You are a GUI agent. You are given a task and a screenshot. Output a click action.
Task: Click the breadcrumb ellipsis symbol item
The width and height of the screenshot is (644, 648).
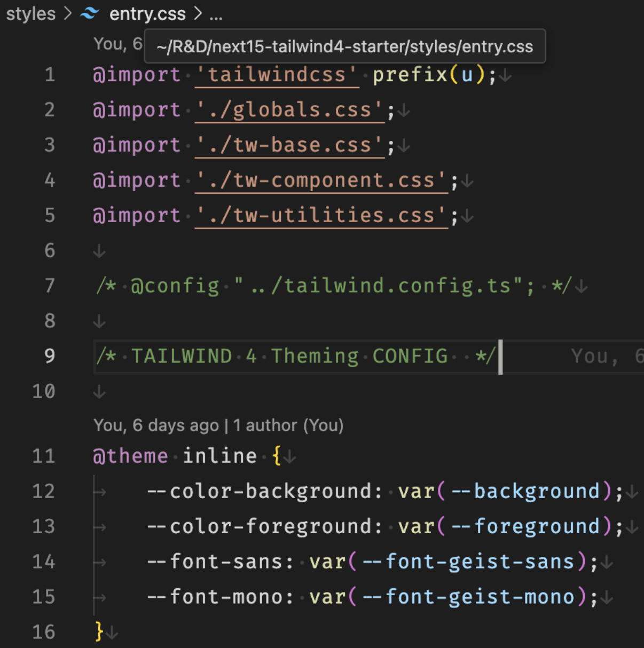[216, 14]
